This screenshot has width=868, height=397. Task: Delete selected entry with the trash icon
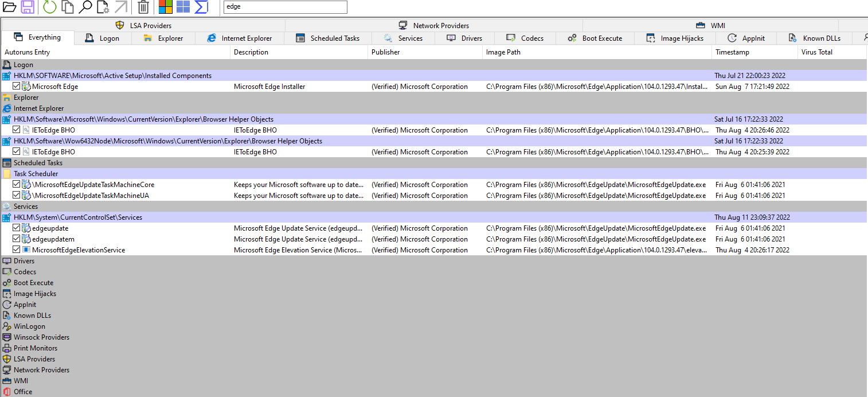click(143, 7)
